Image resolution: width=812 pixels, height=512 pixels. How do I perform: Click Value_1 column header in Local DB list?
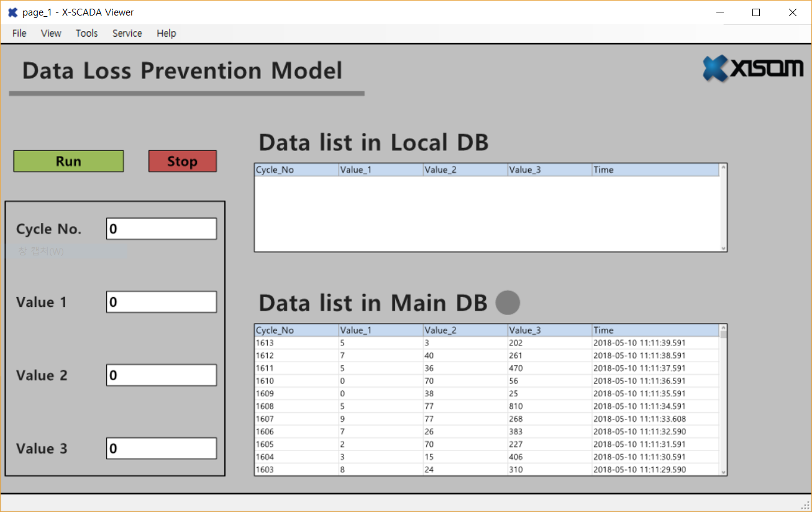(x=381, y=170)
